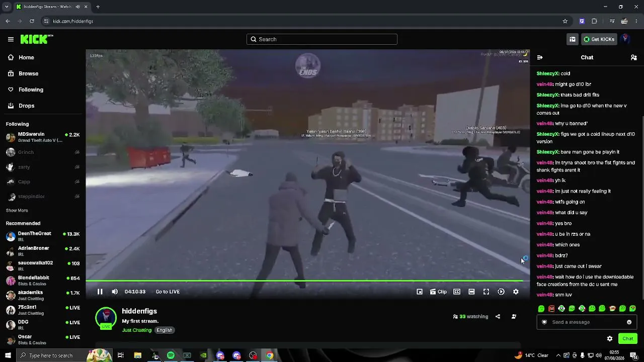This screenshot has height=362, width=644.
Task: Open DeenTheGreat recommended channel
Action: [x=43, y=236]
